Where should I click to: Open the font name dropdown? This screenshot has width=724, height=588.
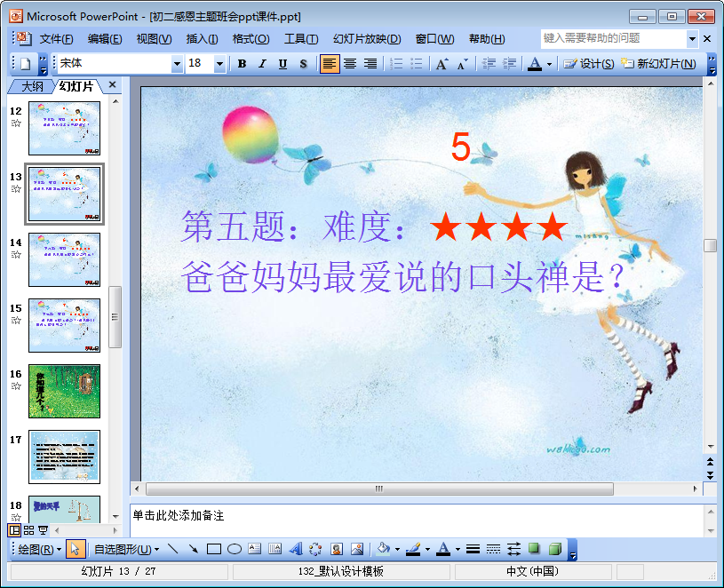(177, 64)
